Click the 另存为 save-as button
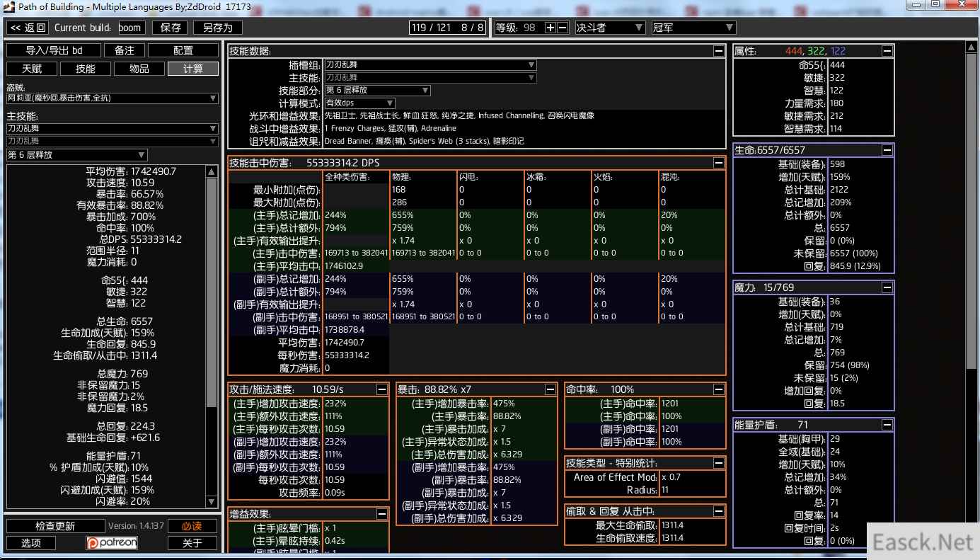980x560 pixels. pyautogui.click(x=217, y=28)
